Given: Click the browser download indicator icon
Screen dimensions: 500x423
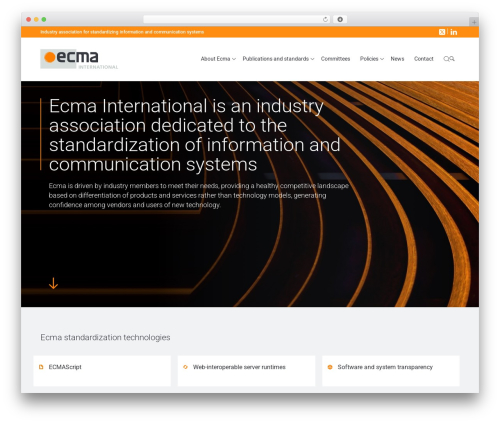Looking at the screenshot, I should coord(340,19).
